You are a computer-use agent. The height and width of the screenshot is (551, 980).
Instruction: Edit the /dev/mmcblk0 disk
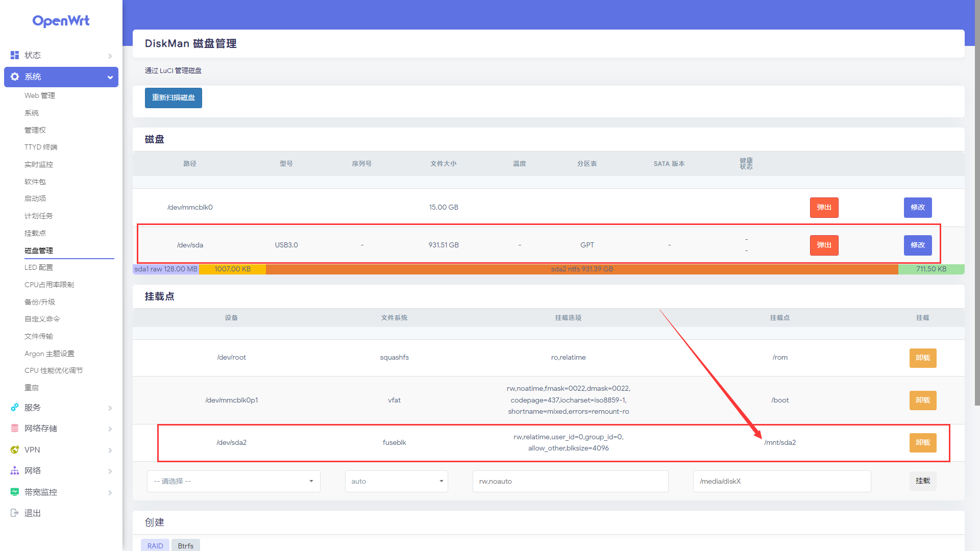tap(918, 208)
